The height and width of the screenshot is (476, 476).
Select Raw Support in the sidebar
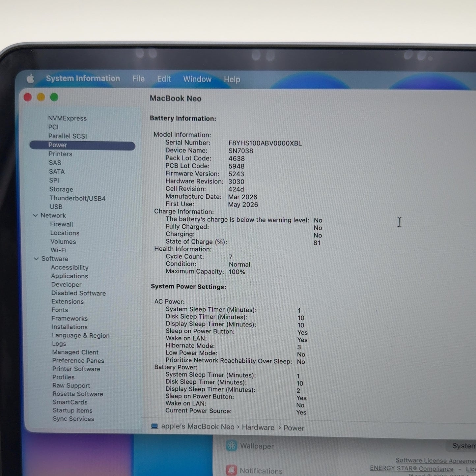71,385
